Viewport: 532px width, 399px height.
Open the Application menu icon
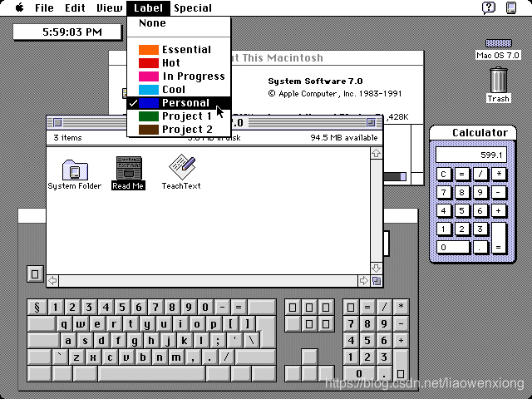(x=511, y=7)
